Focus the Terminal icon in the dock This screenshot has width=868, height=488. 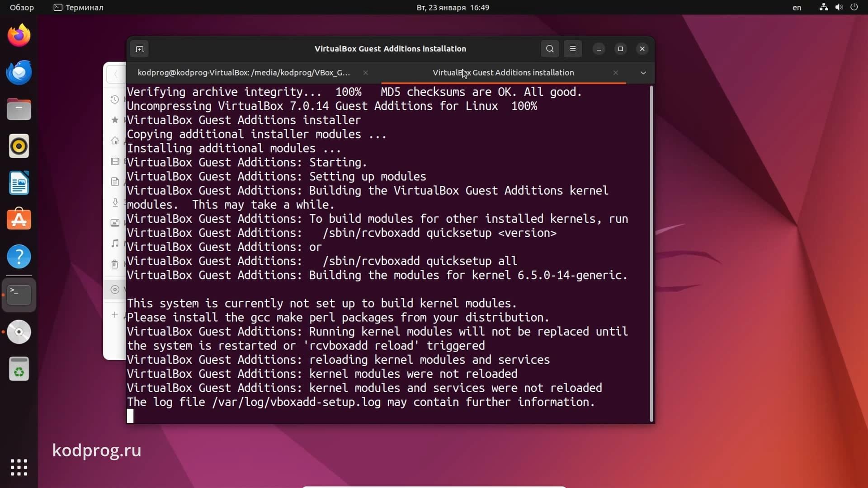point(19,295)
